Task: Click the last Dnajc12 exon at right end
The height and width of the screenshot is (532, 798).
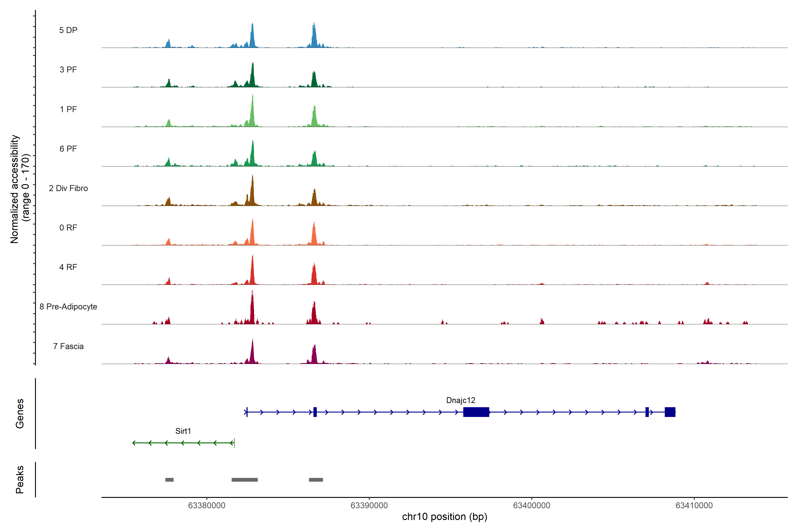Action: 670,412
